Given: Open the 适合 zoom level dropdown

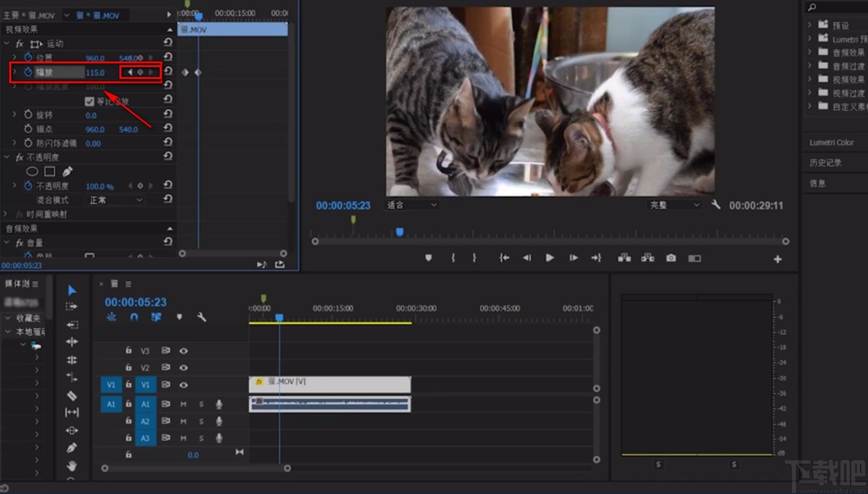Looking at the screenshot, I should (412, 205).
